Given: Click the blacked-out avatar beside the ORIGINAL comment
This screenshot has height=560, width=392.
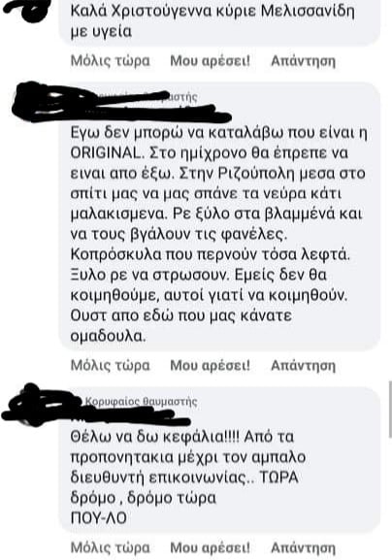Looking at the screenshot, I should click(x=34, y=102).
